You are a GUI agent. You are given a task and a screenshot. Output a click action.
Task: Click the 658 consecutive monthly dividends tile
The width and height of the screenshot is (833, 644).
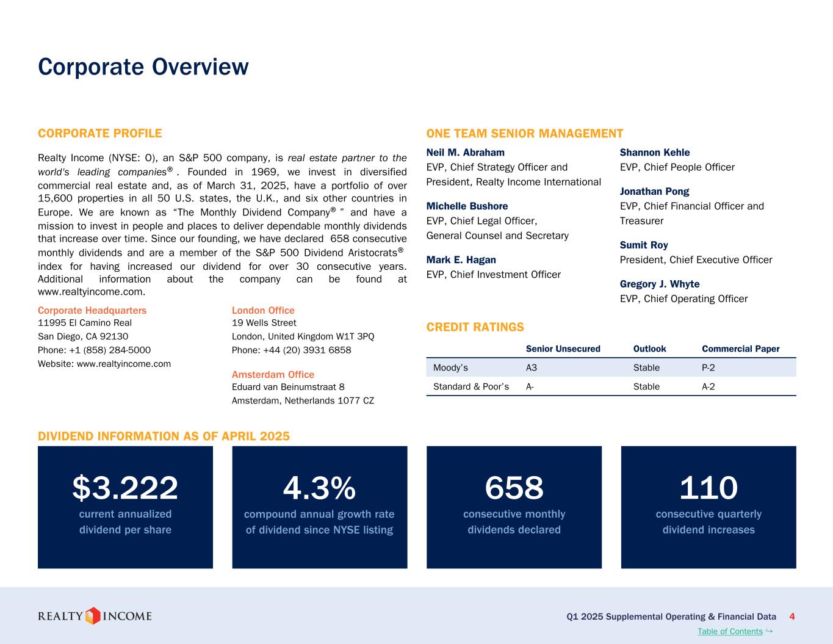click(514, 507)
